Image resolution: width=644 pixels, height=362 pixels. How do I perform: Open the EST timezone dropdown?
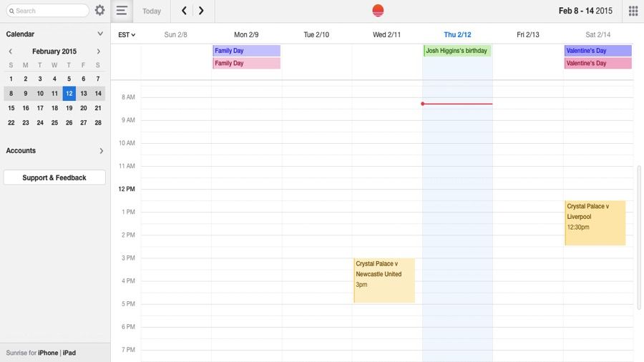[x=127, y=34]
